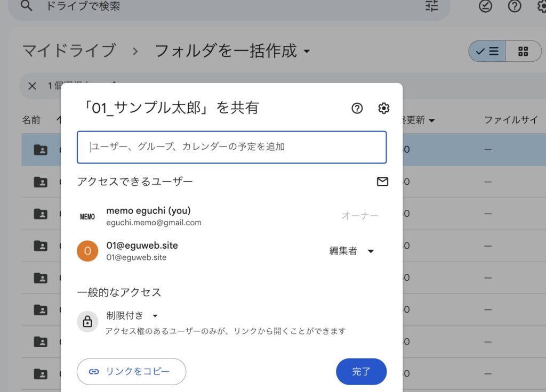
Task: Open share settings gear icon
Action: [383, 108]
